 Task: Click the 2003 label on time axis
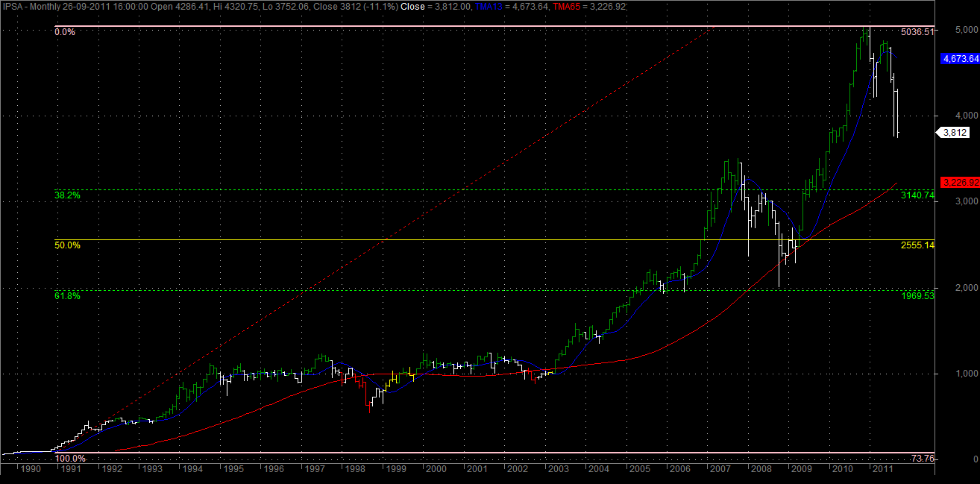click(x=557, y=470)
